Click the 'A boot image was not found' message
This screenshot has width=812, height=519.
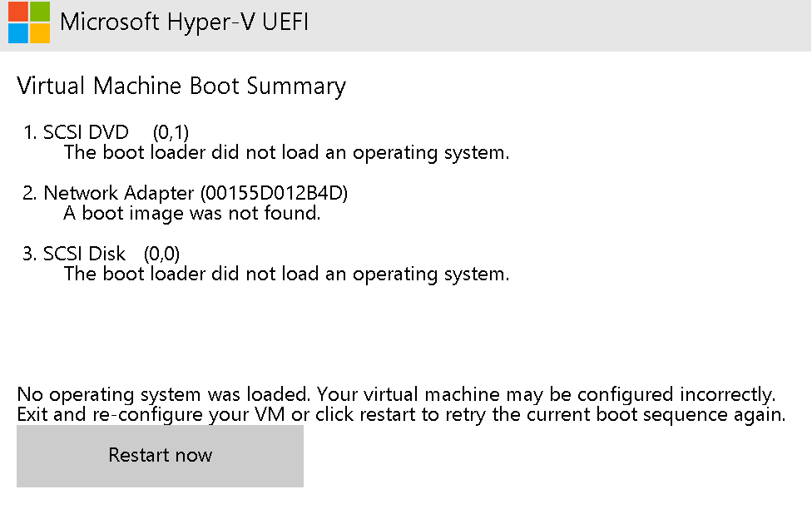[192, 214]
